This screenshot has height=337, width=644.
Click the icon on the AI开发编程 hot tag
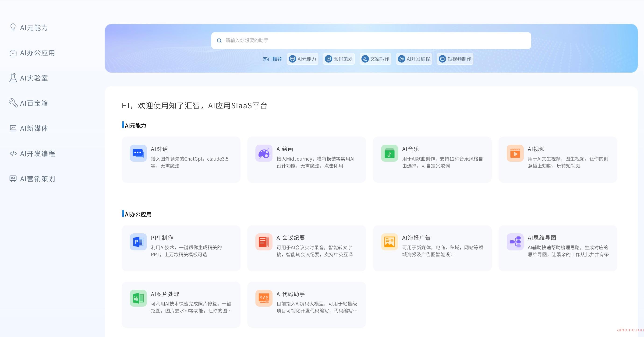[401, 59]
